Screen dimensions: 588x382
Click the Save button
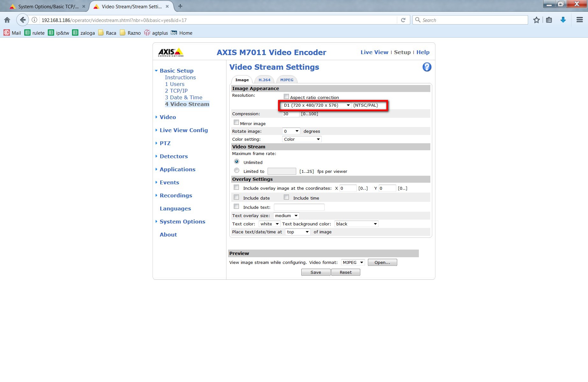point(316,272)
